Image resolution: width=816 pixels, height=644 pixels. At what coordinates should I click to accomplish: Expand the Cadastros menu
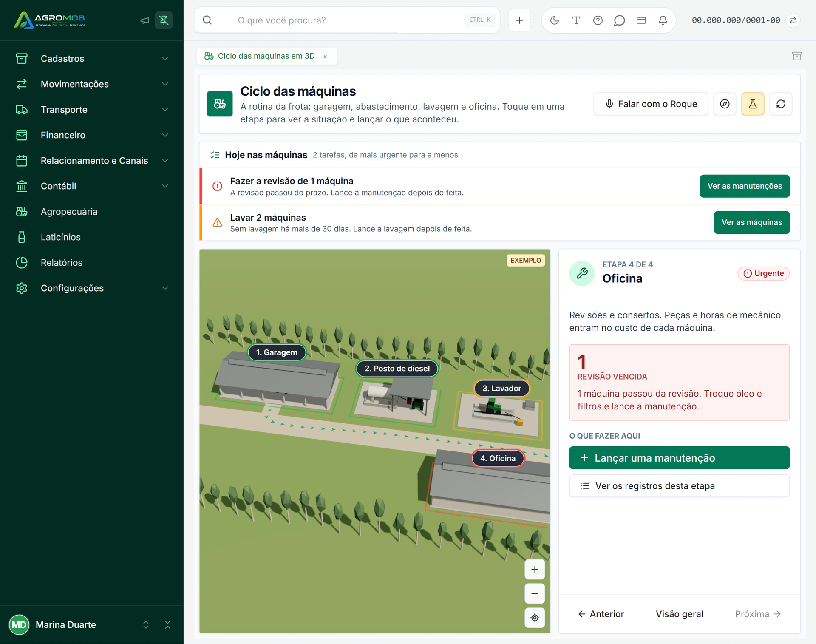(92, 58)
